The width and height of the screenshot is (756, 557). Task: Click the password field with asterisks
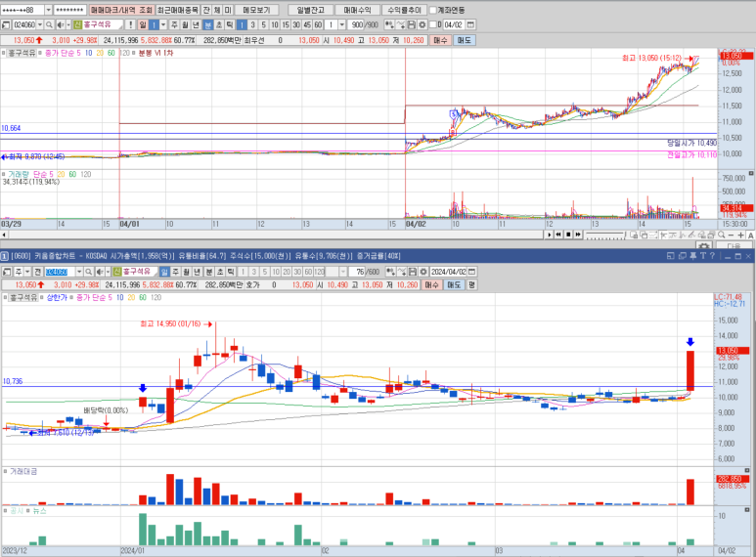pyautogui.click(x=69, y=10)
